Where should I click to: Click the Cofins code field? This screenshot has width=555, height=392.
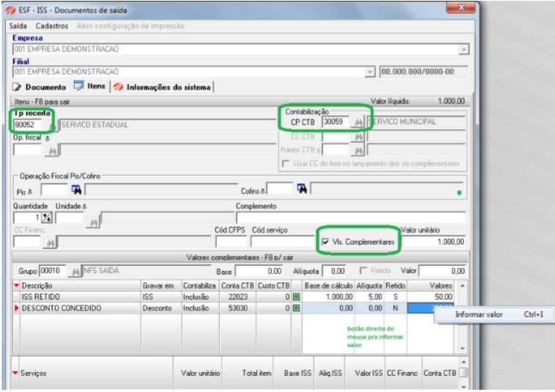[279, 189]
